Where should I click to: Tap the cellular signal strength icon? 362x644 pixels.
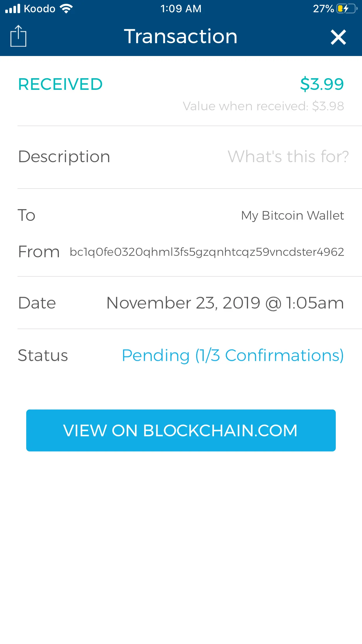13,9
